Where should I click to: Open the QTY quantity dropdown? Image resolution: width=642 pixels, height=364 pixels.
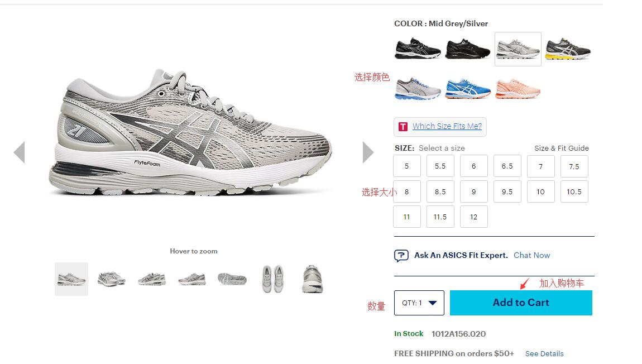point(419,303)
